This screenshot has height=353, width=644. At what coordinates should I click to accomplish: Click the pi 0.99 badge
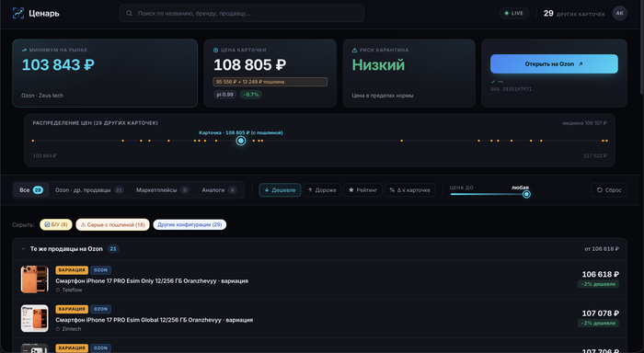click(x=224, y=95)
